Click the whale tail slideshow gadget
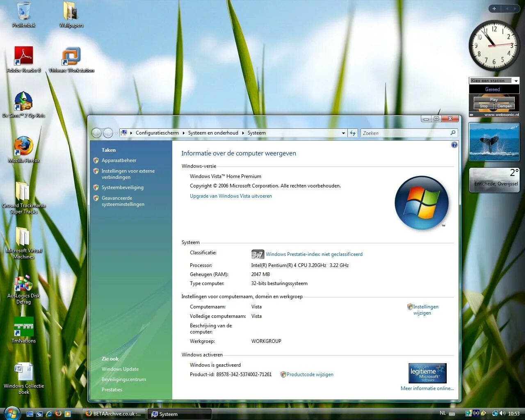Screen dimensions: 525x420 (x=494, y=142)
